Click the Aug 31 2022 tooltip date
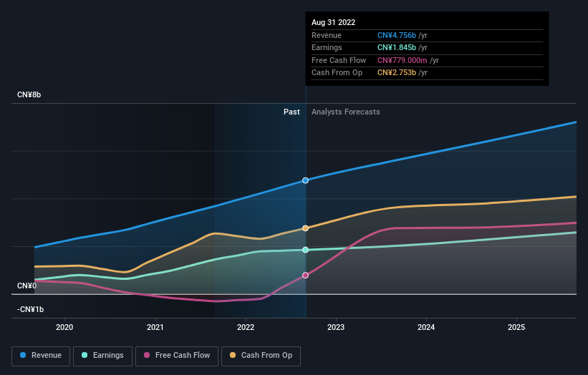Image resolution: width=588 pixels, height=375 pixels. coord(333,22)
